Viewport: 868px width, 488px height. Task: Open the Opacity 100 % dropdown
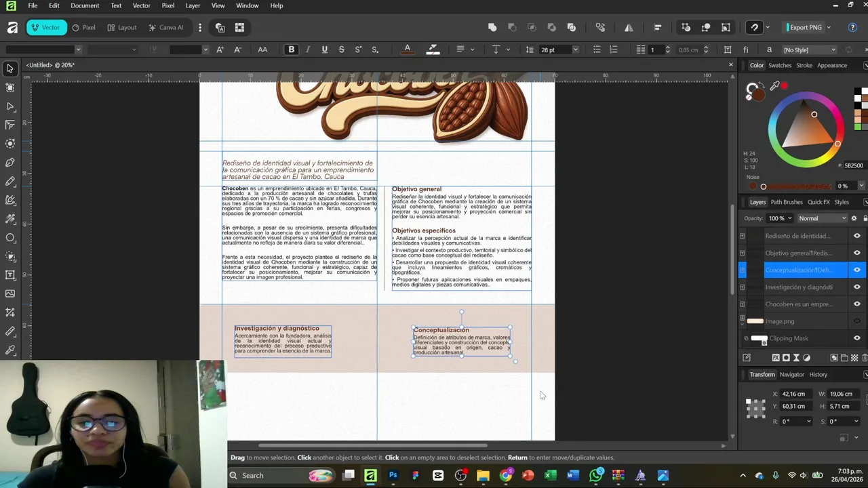click(789, 218)
